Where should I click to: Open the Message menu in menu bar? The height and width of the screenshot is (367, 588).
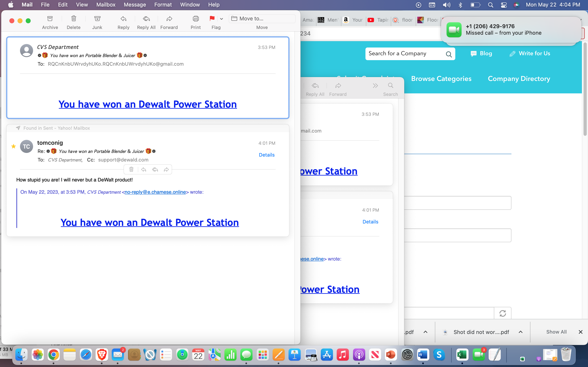point(135,5)
